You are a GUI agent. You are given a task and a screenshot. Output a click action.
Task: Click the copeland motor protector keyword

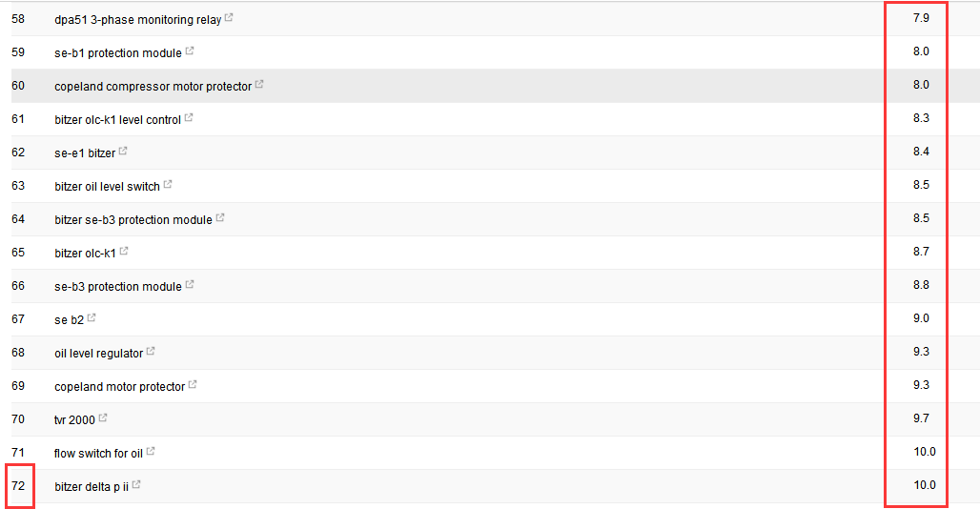[119, 386]
